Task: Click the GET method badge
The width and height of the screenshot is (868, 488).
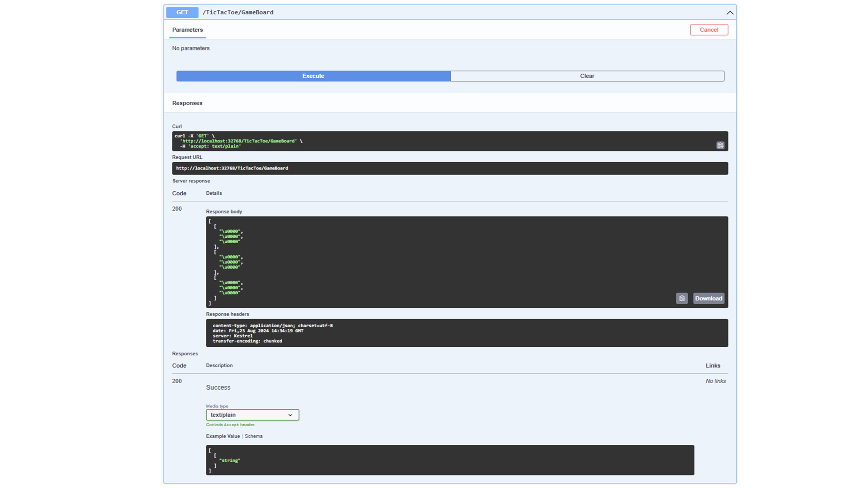Action: [x=182, y=12]
